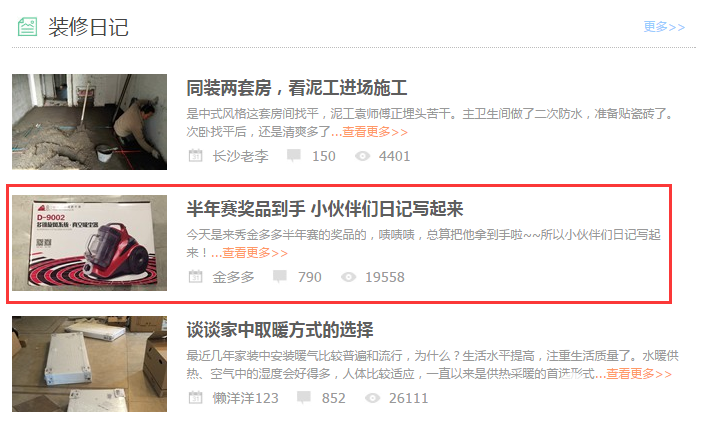The width and height of the screenshot is (702, 433).
Task: Click comment bubble icon next to 790
Action: point(280,276)
